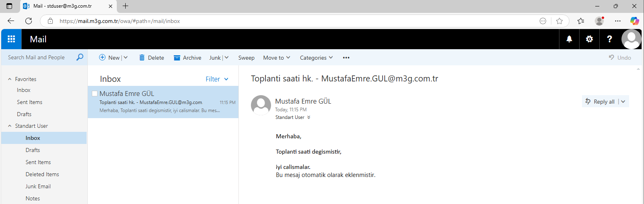Screen dimensions: 644x204
Task: Open the account profile picture menu
Action: point(631,39)
